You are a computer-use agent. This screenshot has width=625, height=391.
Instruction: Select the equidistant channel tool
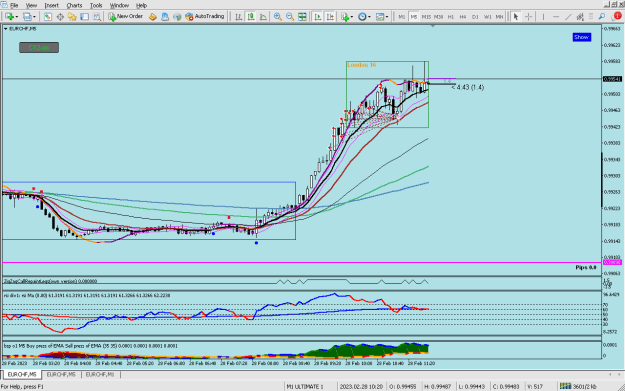580,17
